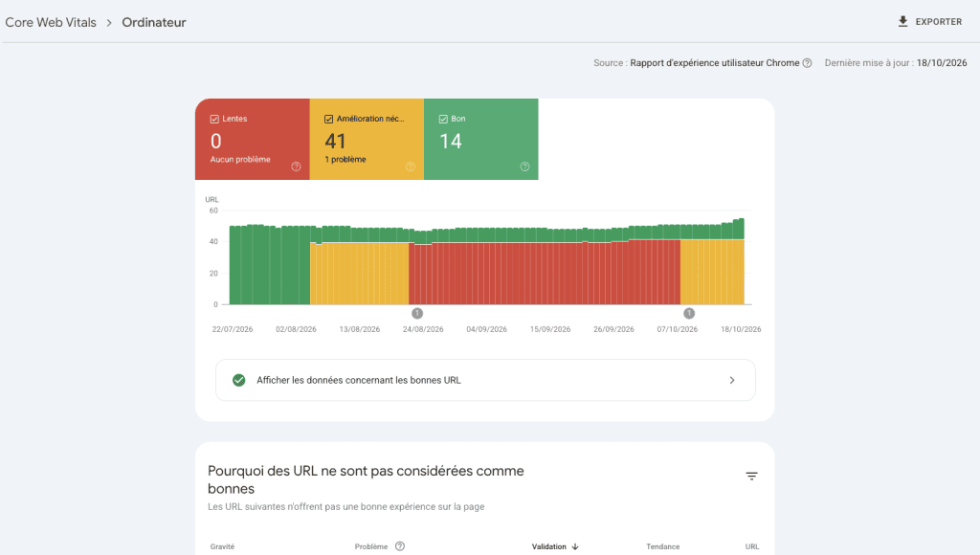The image size is (980, 555).
Task: Open Afficher les données concernant les bonnes URL
Action: (485, 380)
